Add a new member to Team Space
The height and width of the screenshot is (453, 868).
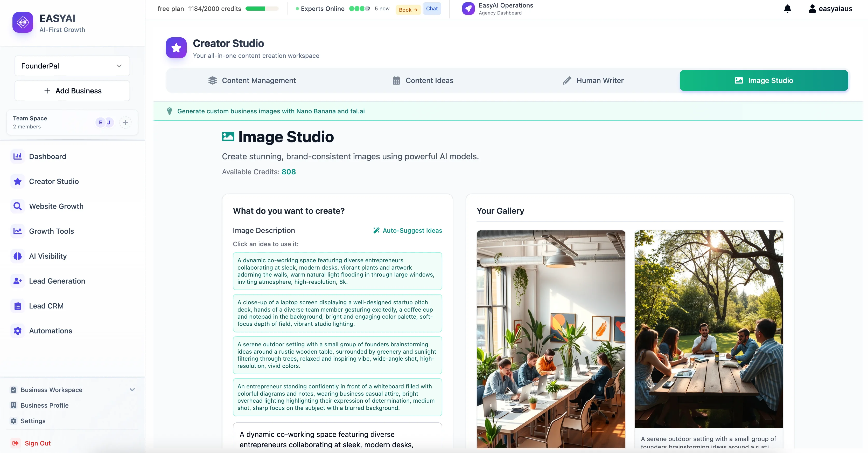[125, 122]
